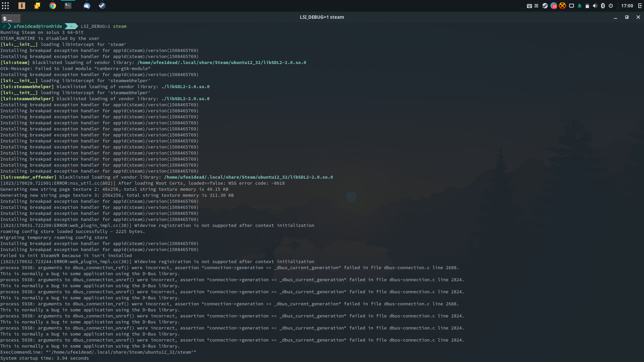Open the Raven sidebar toggle icon
Image resolution: width=644 pixels, height=362 pixels.
pos(640,6)
